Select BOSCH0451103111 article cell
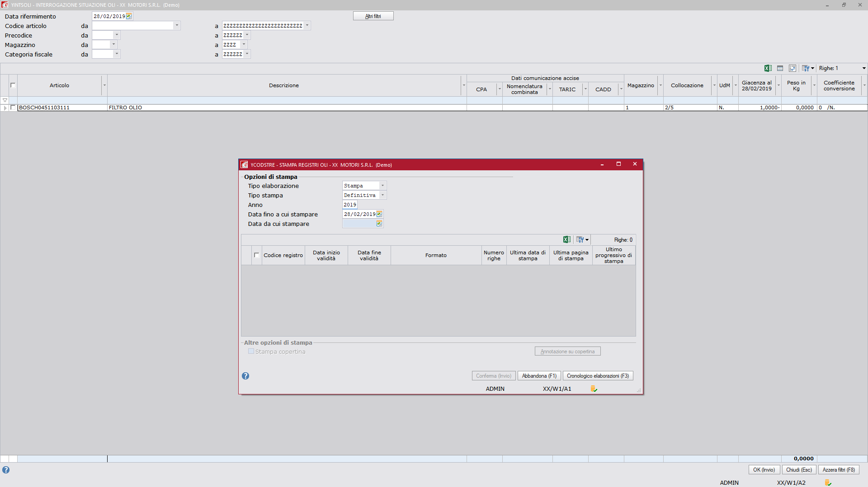The image size is (868, 487). point(62,108)
